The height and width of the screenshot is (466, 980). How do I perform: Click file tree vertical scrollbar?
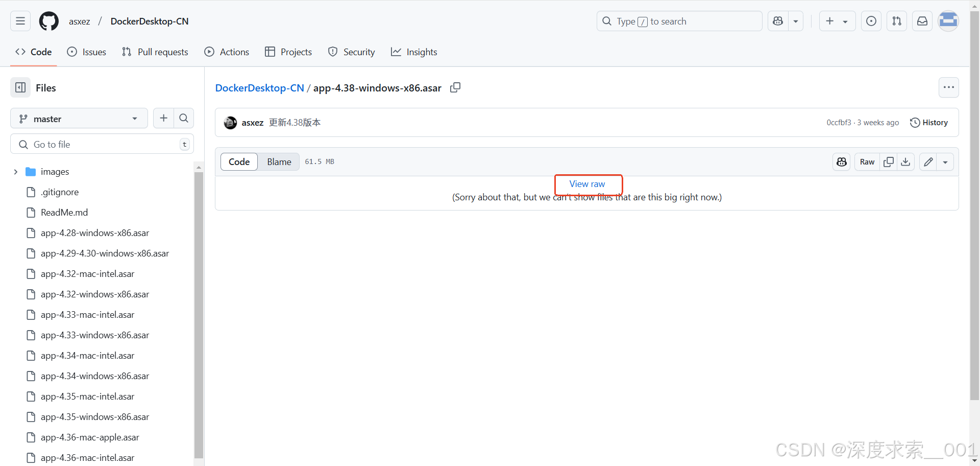199,315
